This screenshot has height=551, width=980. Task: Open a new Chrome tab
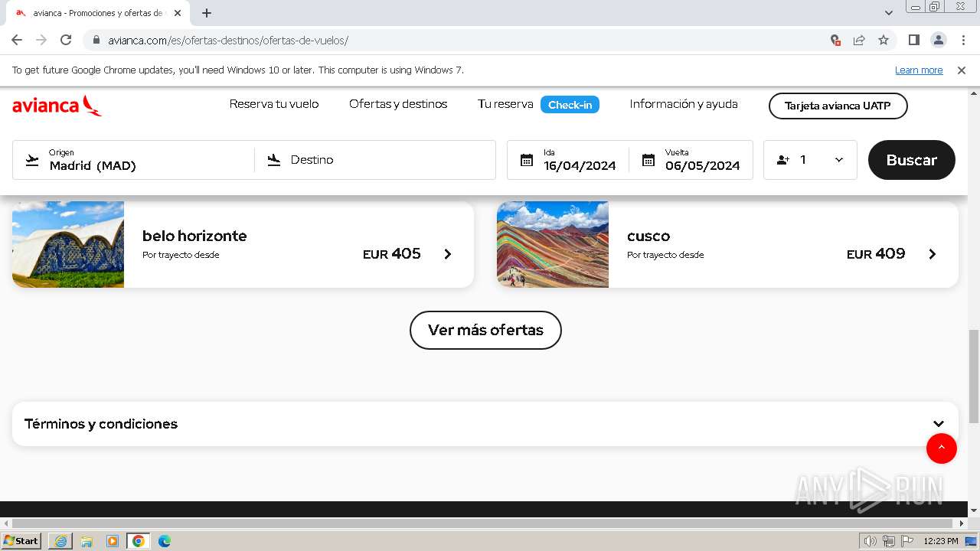(207, 13)
